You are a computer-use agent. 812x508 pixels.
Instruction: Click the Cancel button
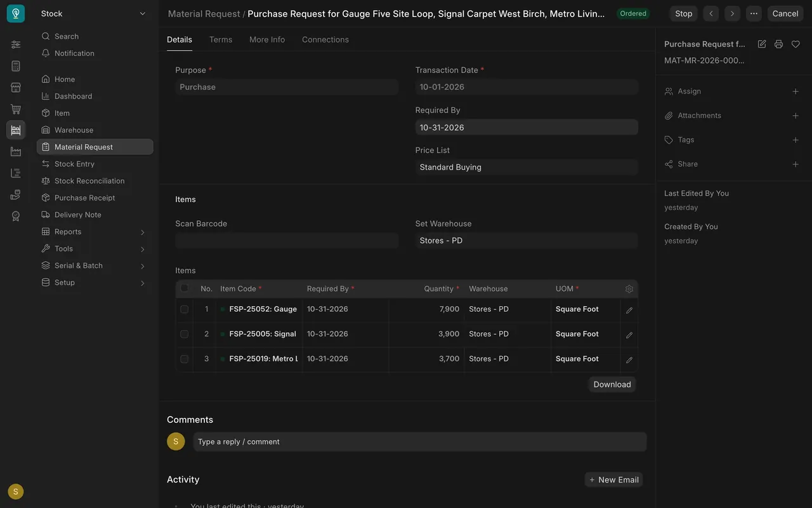(x=785, y=13)
